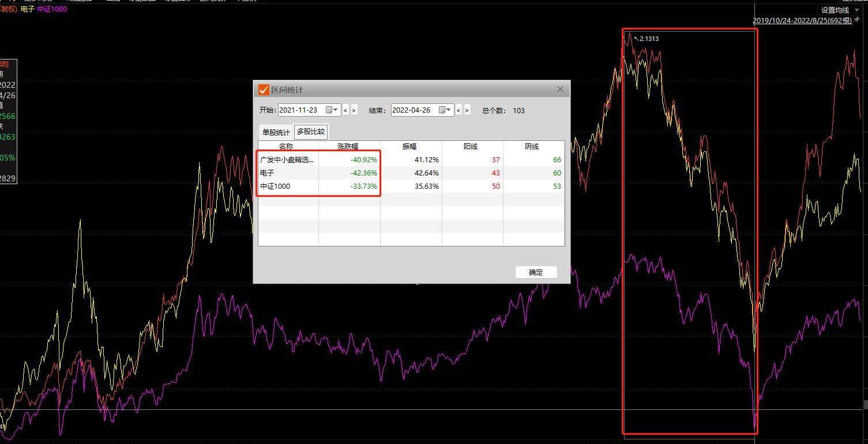Select the 广发中小盘精选 row name

[287, 159]
